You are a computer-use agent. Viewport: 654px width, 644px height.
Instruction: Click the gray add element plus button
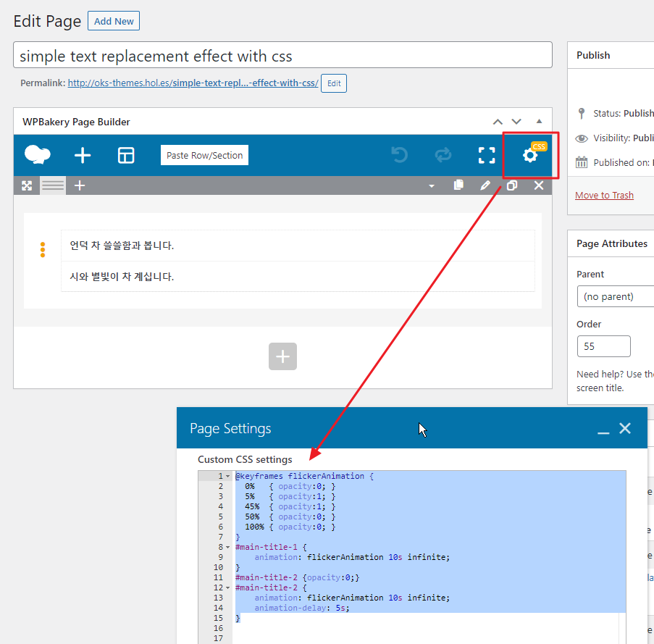(x=282, y=356)
